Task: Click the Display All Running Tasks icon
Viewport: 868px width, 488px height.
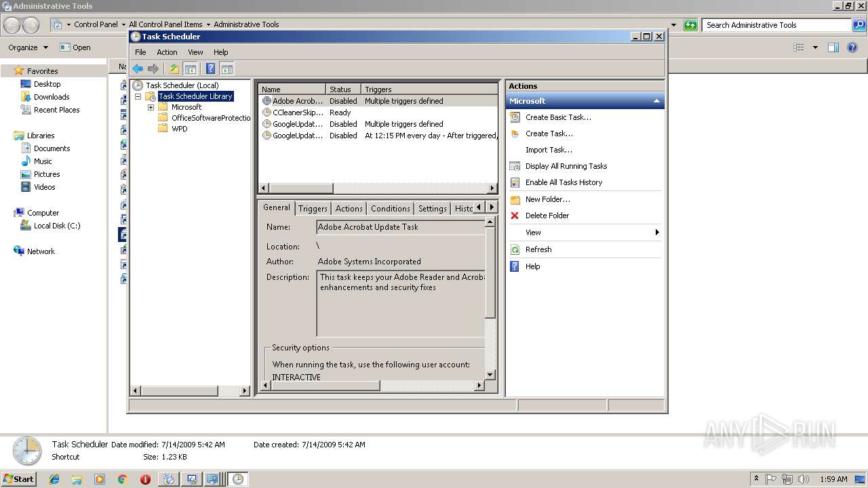Action: pos(515,166)
